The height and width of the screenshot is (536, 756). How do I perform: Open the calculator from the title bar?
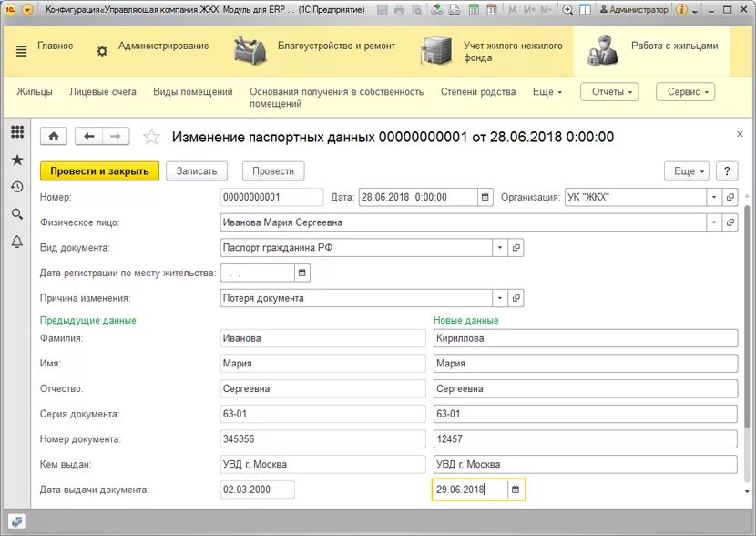coord(475,9)
